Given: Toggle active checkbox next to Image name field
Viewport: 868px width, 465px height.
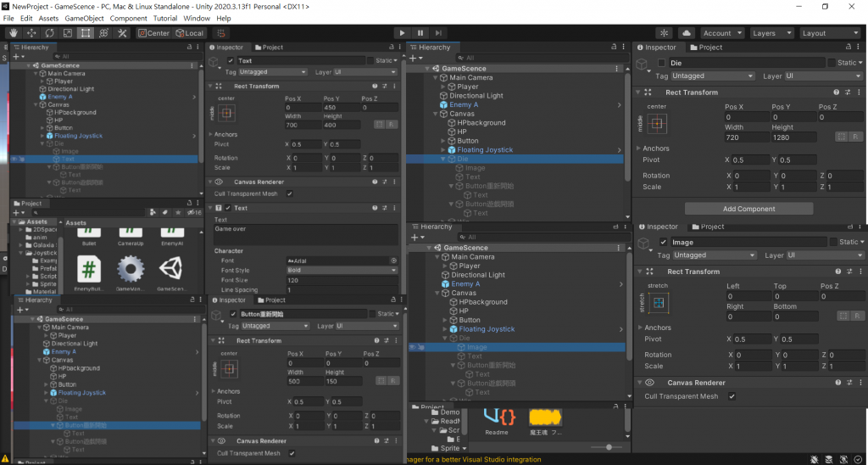Looking at the screenshot, I should point(663,242).
